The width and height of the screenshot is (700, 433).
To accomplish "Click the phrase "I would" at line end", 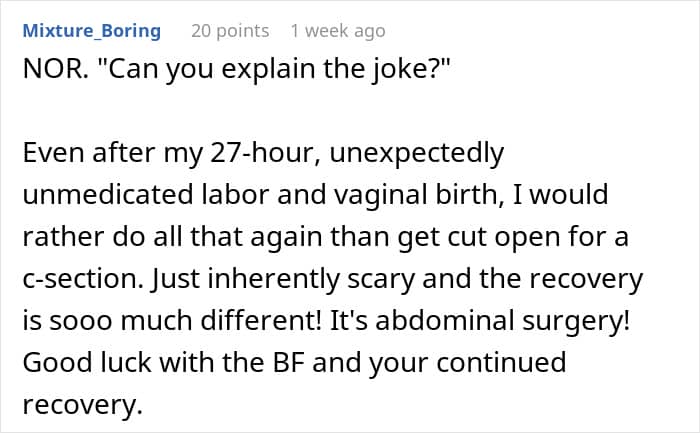I will [561, 195].
